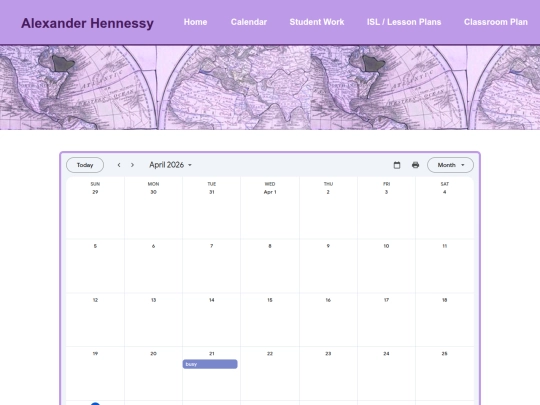Select Tuesday the 14th
The height and width of the screenshot is (405, 540).
tap(212, 300)
